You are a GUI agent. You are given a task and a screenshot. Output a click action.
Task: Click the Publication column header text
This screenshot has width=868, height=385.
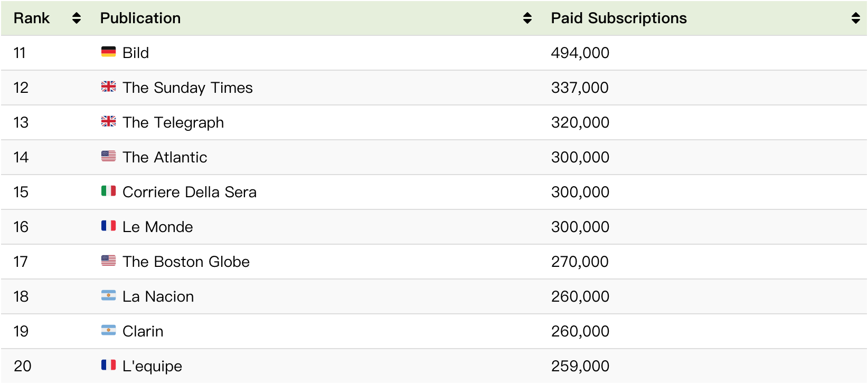coord(140,18)
